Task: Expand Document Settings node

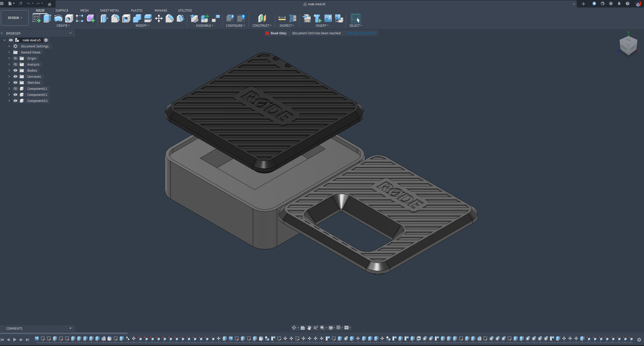Action: [9, 46]
